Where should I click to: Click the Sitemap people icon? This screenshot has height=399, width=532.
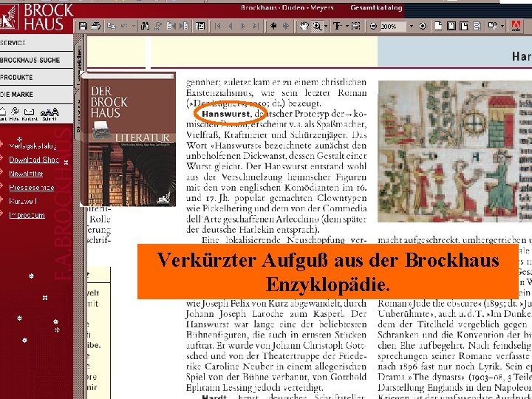[x=50, y=113]
